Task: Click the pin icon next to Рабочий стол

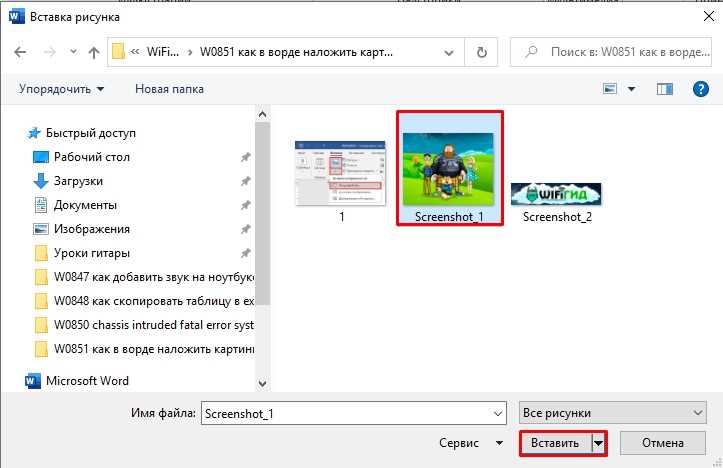Action: [x=245, y=157]
